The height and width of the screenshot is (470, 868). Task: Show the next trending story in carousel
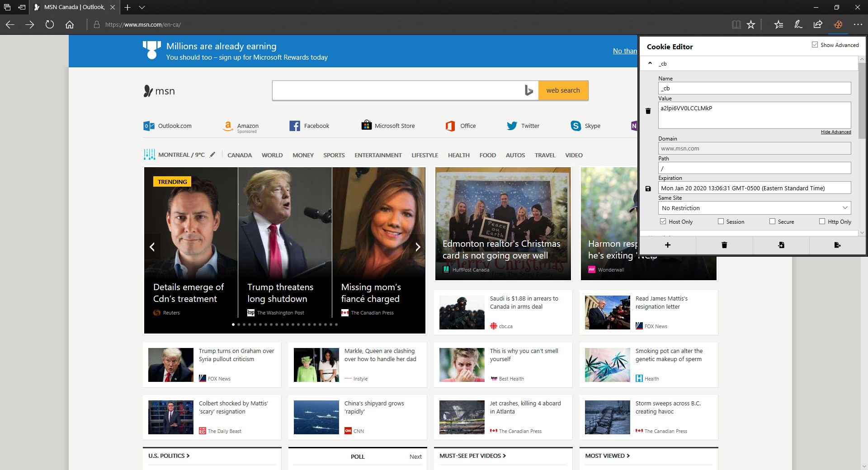coord(418,247)
